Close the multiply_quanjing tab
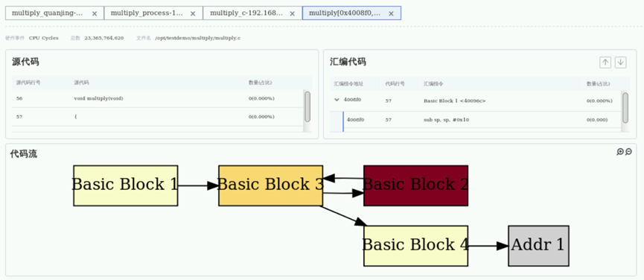 tap(95, 13)
